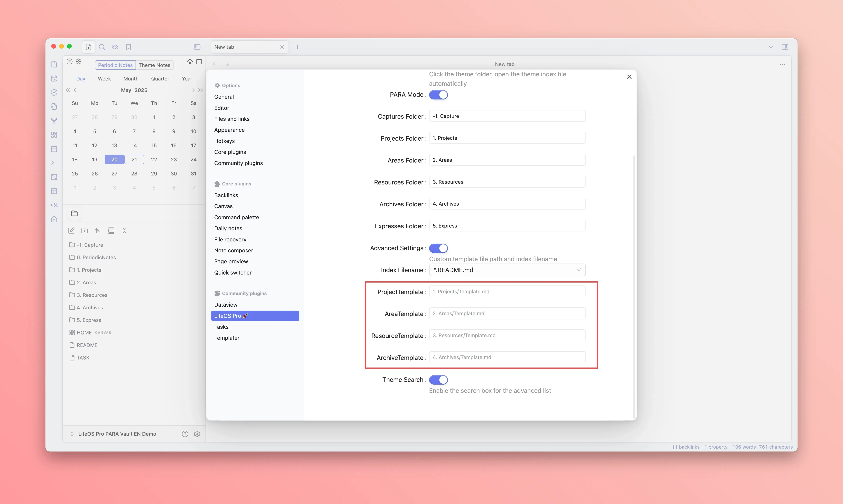The width and height of the screenshot is (843, 504).
Task: Toggle the left sidebar collapse icon
Action: point(197,47)
